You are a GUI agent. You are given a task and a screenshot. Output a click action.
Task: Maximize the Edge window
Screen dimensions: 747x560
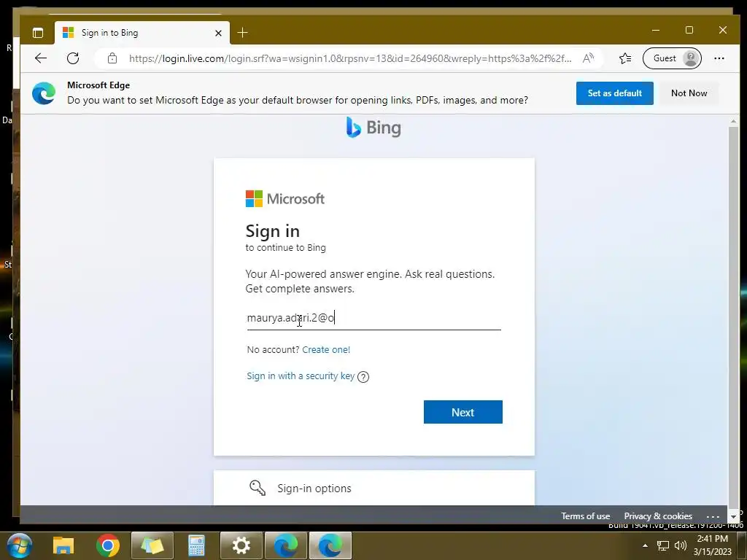pos(689,30)
